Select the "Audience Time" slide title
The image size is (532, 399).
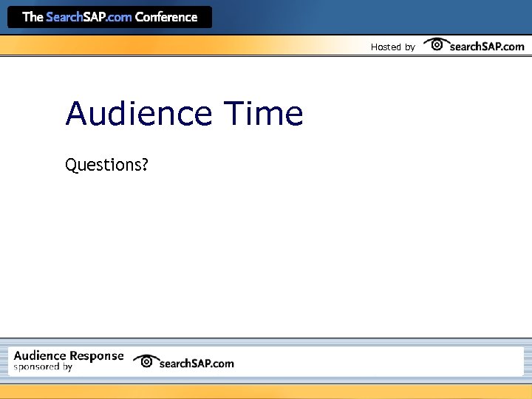(x=184, y=113)
